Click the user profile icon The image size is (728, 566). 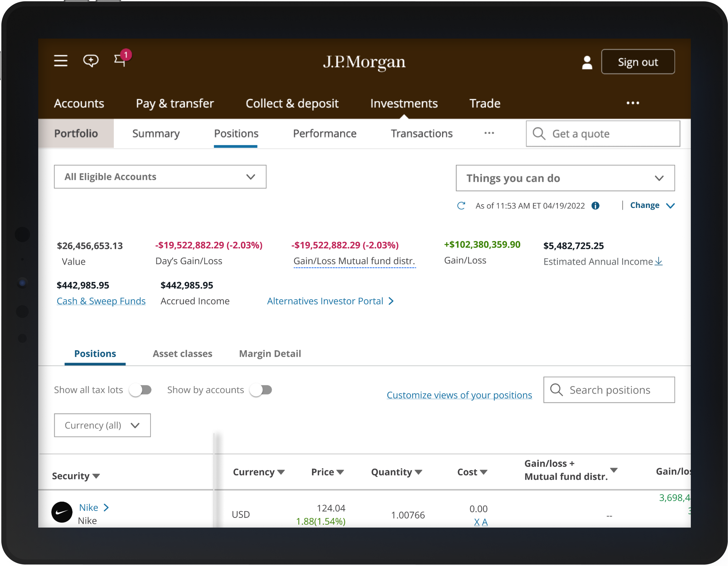[x=587, y=62]
